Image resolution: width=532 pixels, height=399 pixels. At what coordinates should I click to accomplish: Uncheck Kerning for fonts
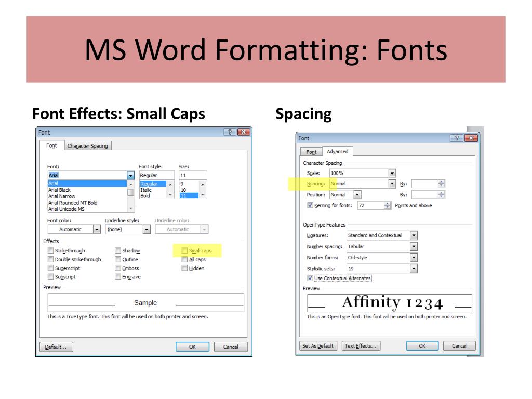[310, 205]
